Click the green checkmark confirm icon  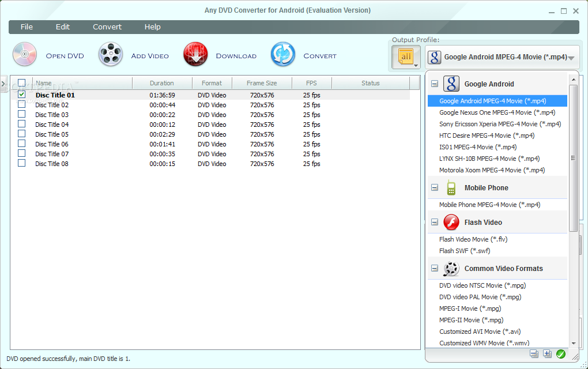[561, 353]
